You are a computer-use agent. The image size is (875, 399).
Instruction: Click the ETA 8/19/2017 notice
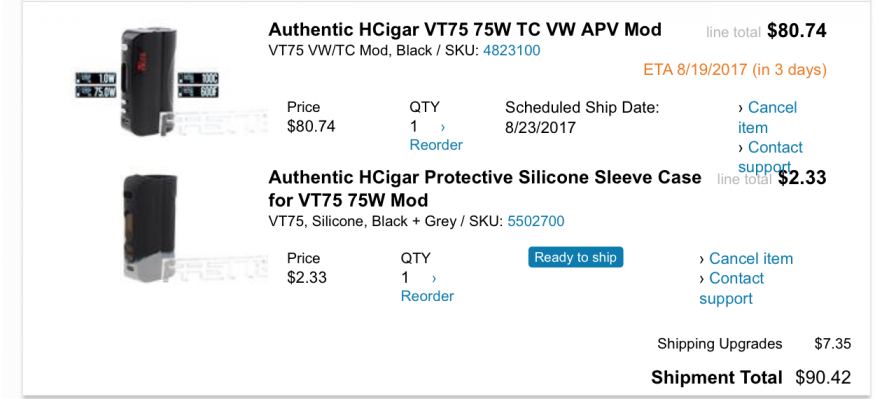coord(735,70)
